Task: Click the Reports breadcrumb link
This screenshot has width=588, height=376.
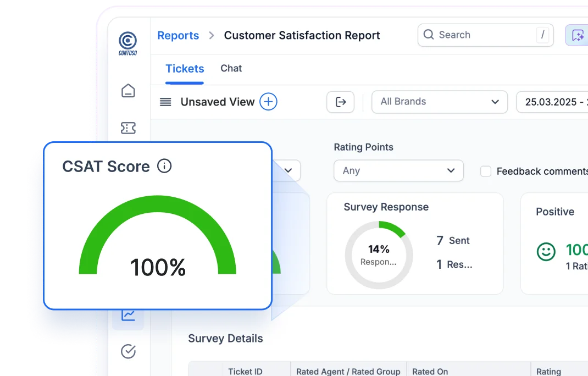Action: (x=178, y=35)
